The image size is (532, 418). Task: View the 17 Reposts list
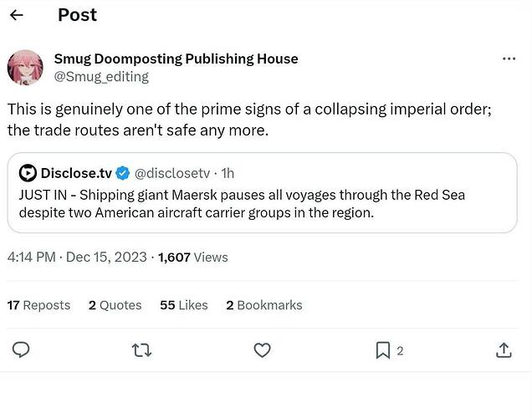38,305
